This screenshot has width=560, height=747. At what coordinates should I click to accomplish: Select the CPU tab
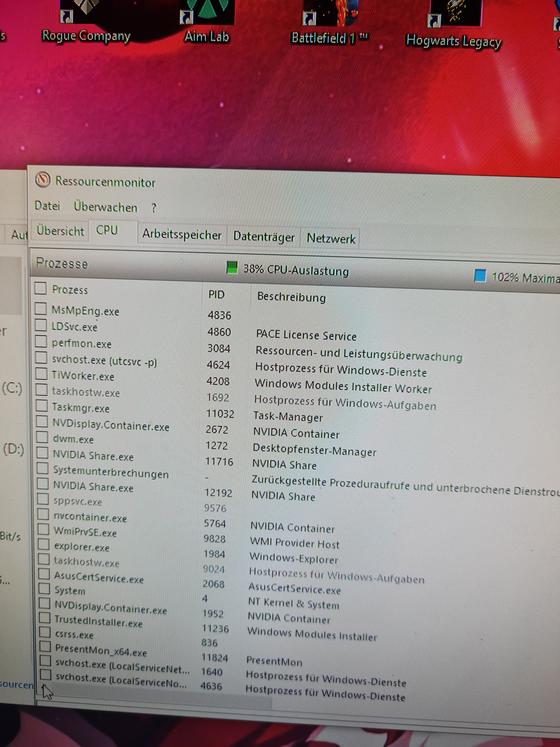click(113, 231)
